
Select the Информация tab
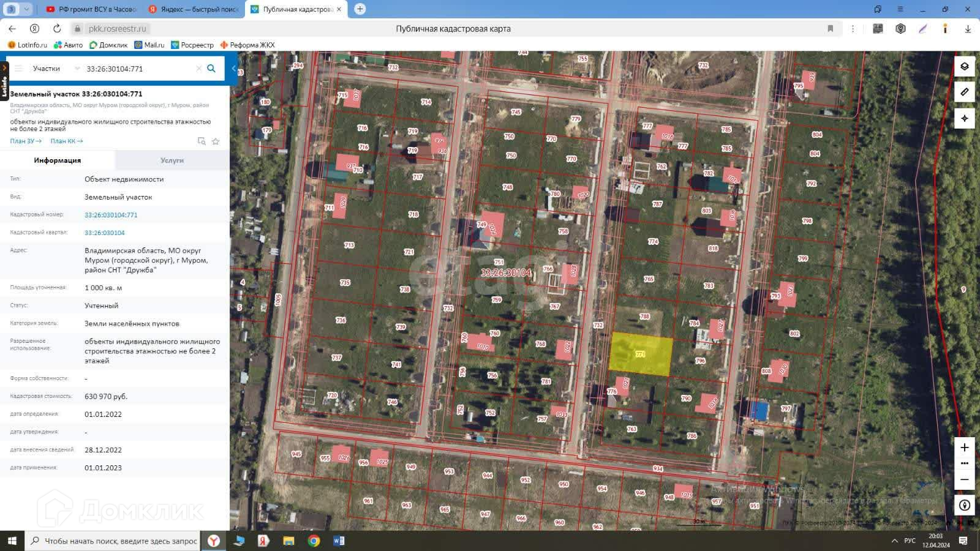(x=58, y=160)
